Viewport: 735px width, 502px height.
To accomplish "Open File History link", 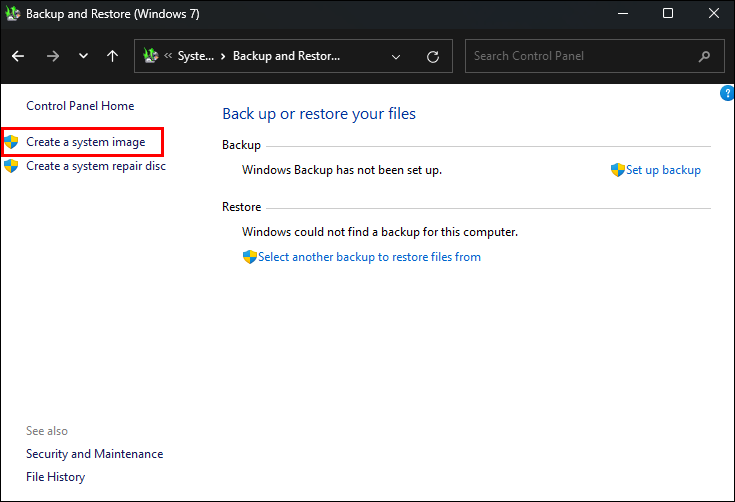I will tap(55, 477).
